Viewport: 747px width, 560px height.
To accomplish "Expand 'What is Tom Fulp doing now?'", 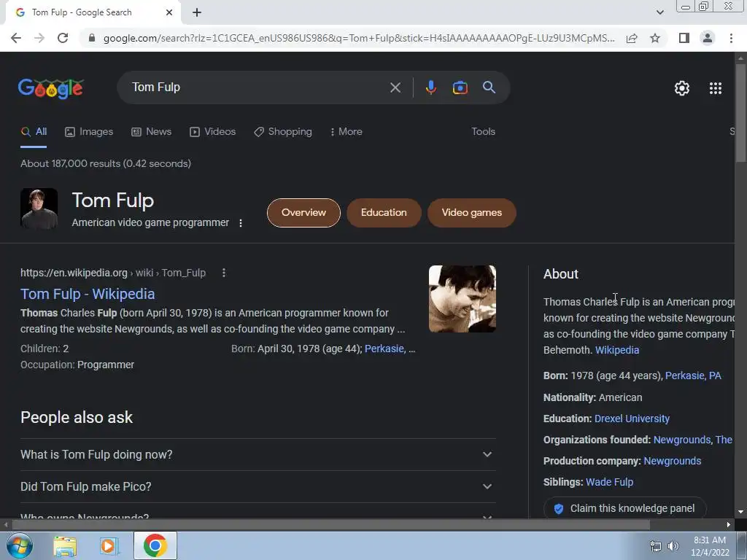I will (258, 455).
